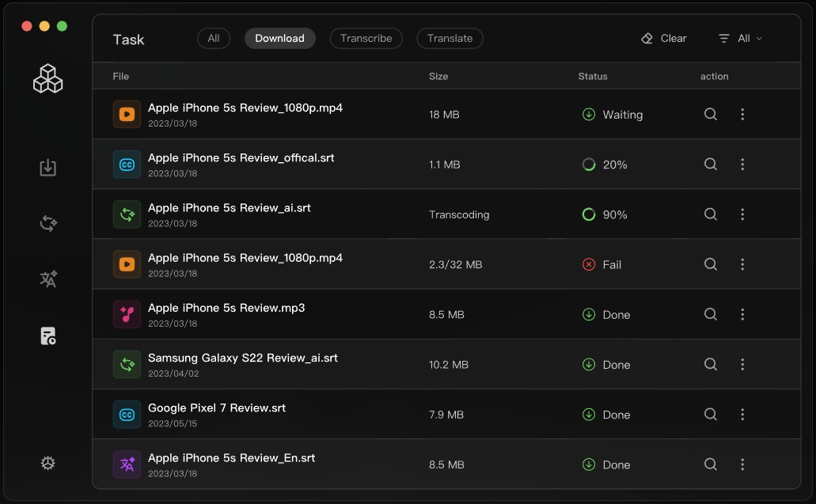Click the search icon for Samsung Galaxy S22 Review_ai.srt
This screenshot has width=816, height=504.
(711, 364)
